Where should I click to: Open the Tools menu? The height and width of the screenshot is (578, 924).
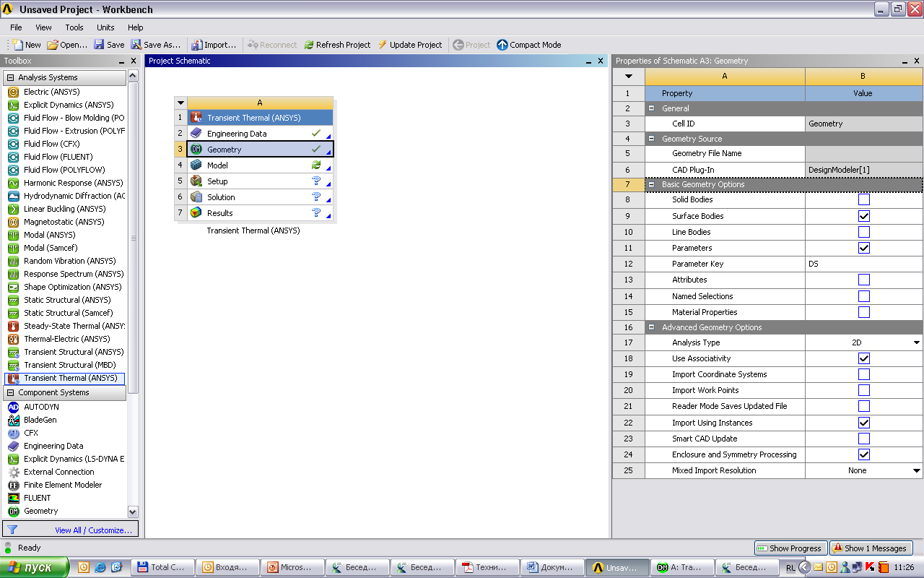pos(74,27)
